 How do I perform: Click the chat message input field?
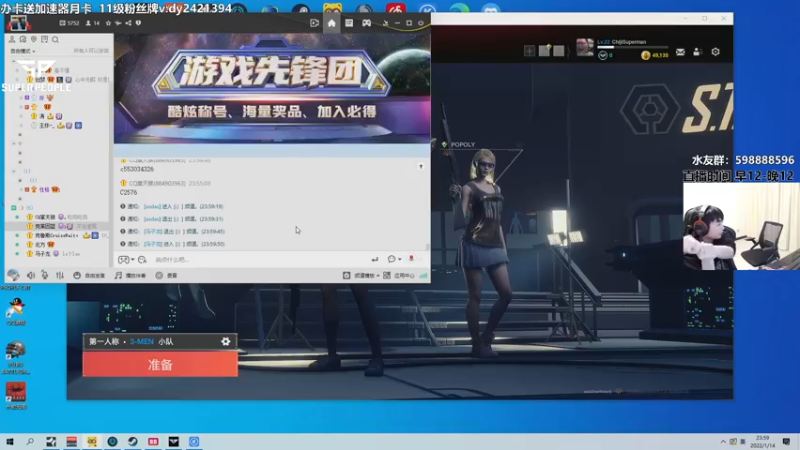coord(260,260)
